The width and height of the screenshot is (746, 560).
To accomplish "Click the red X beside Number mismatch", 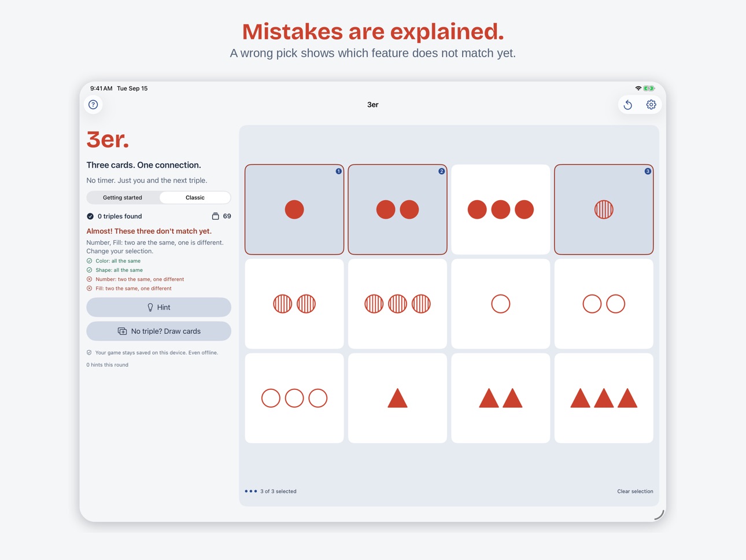I will click(89, 279).
